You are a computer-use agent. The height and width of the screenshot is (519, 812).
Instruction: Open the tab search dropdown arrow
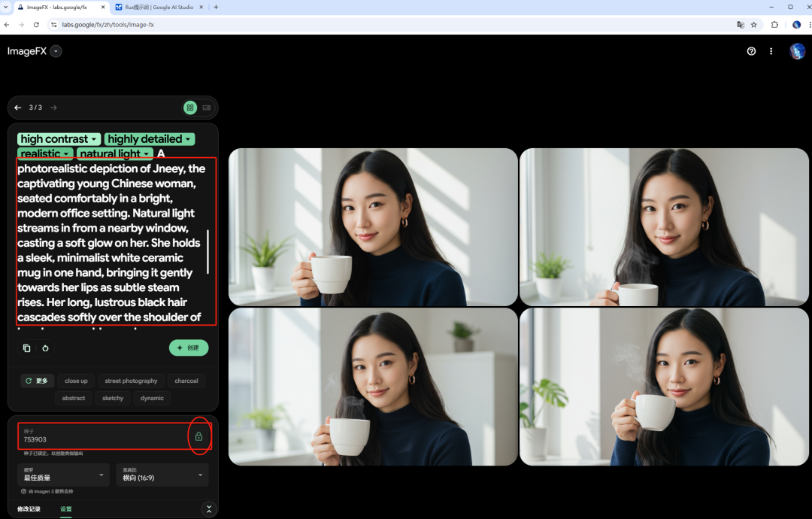6,8
